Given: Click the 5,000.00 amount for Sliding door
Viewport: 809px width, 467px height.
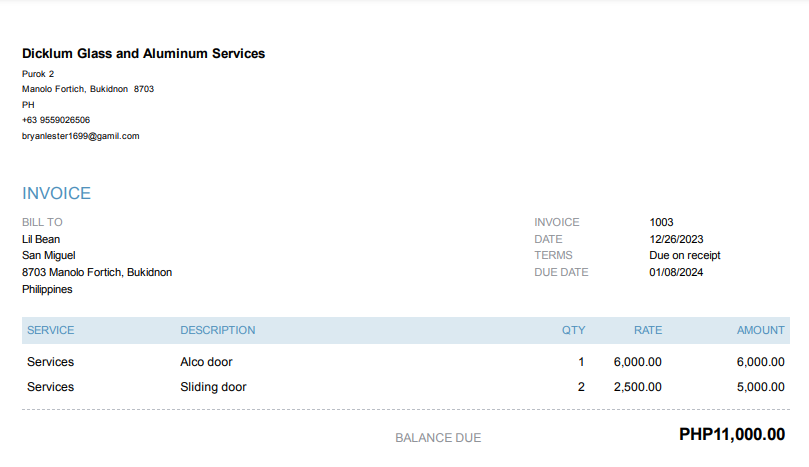Looking at the screenshot, I should [759, 387].
